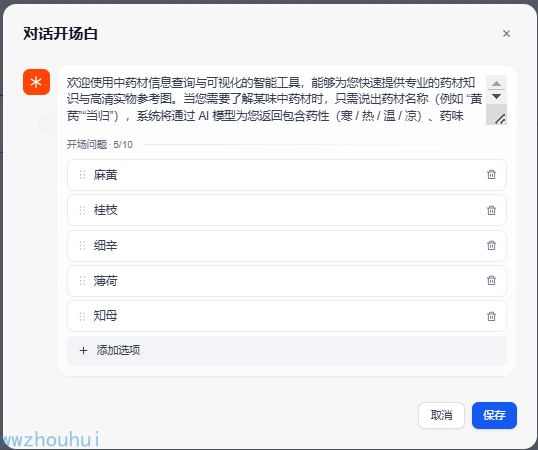This screenshot has height=450, width=538.
Task: Click the 添加选项 button
Action: coord(287,351)
